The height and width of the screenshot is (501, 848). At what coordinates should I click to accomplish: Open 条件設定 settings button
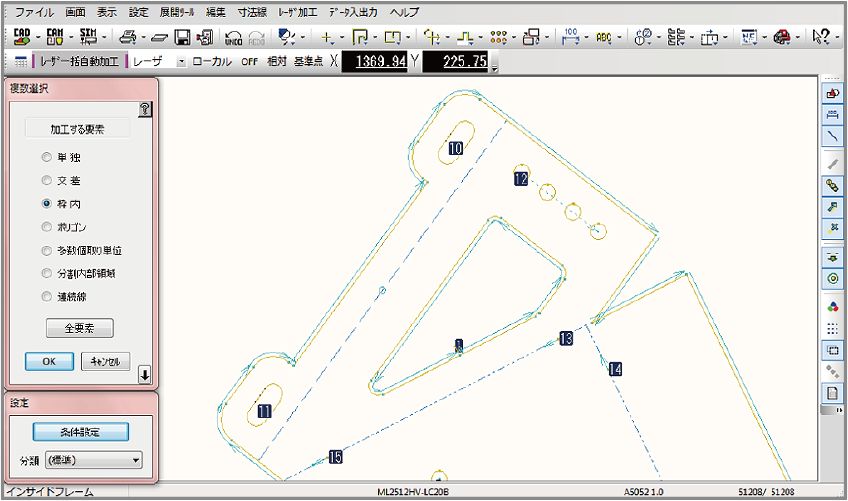click(x=81, y=432)
